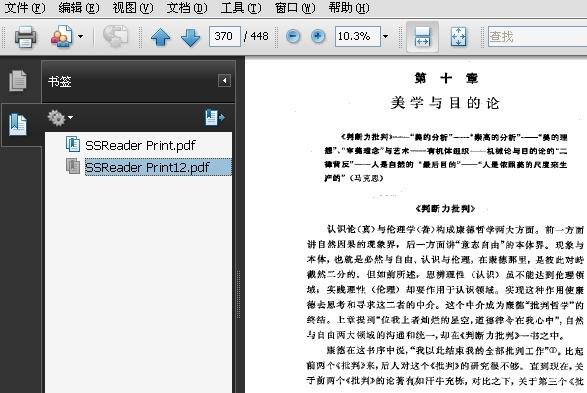Toggle the fit width scrolling mode
This screenshot has width=587, height=393.
pos(422,37)
